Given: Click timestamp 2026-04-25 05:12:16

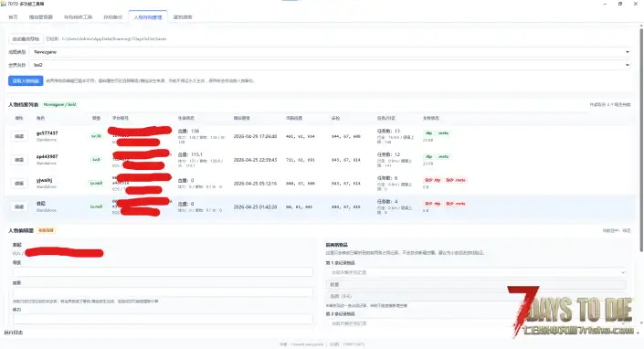Looking at the screenshot, I should point(255,183).
